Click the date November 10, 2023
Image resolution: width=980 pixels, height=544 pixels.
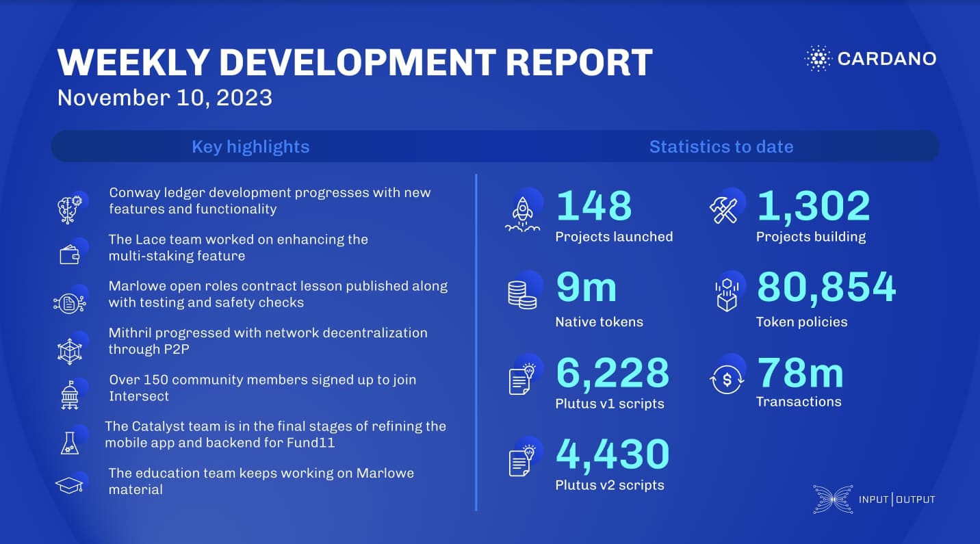click(165, 97)
